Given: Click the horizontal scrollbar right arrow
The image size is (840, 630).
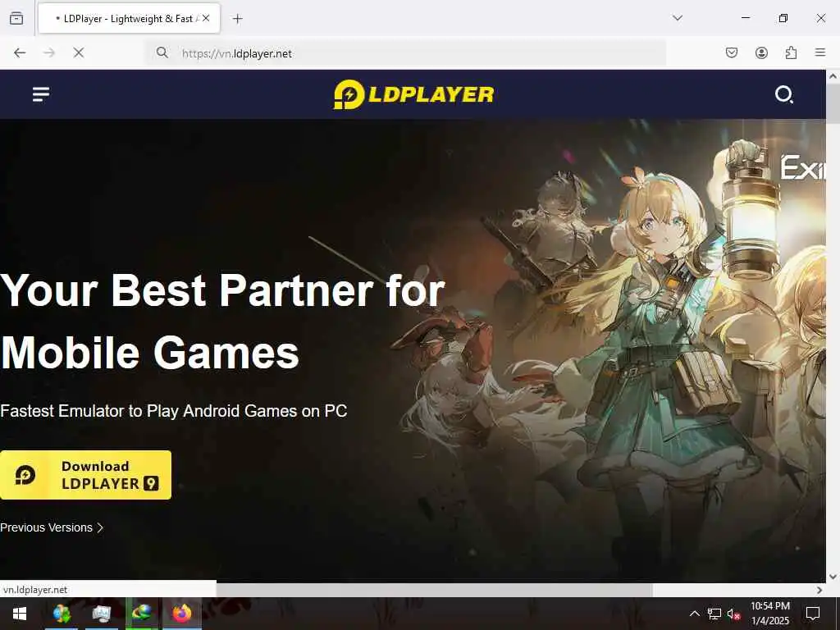Looking at the screenshot, I should click(819, 590).
